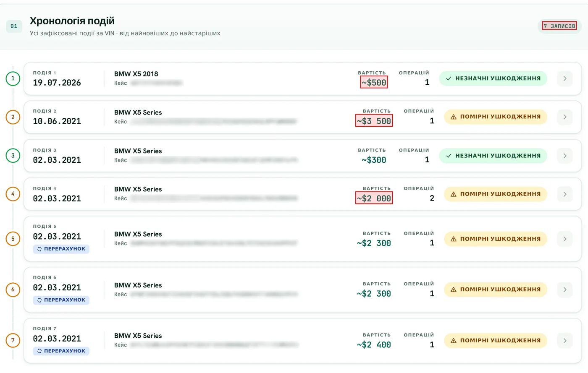Open the arrow button on Подія 6 card

click(565, 290)
